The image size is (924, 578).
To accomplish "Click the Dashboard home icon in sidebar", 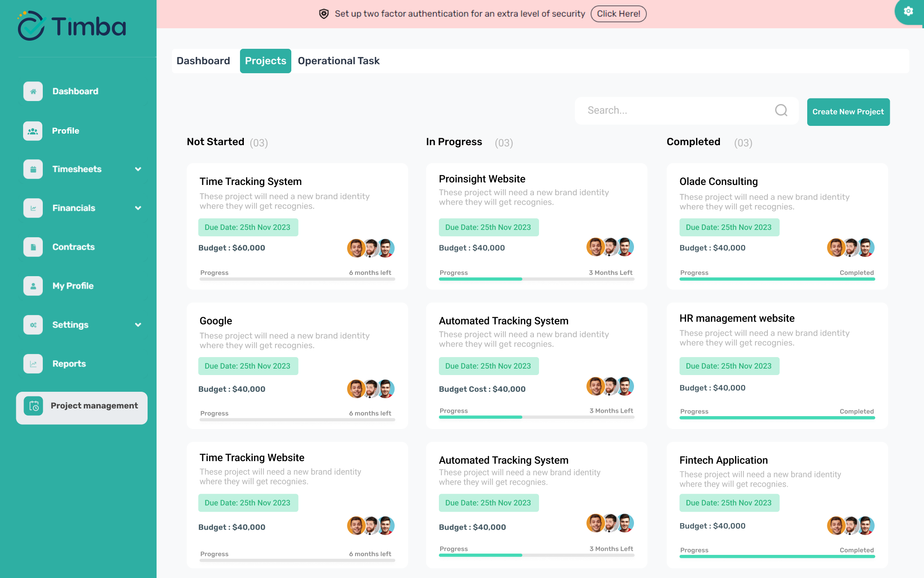I will pyautogui.click(x=33, y=91).
